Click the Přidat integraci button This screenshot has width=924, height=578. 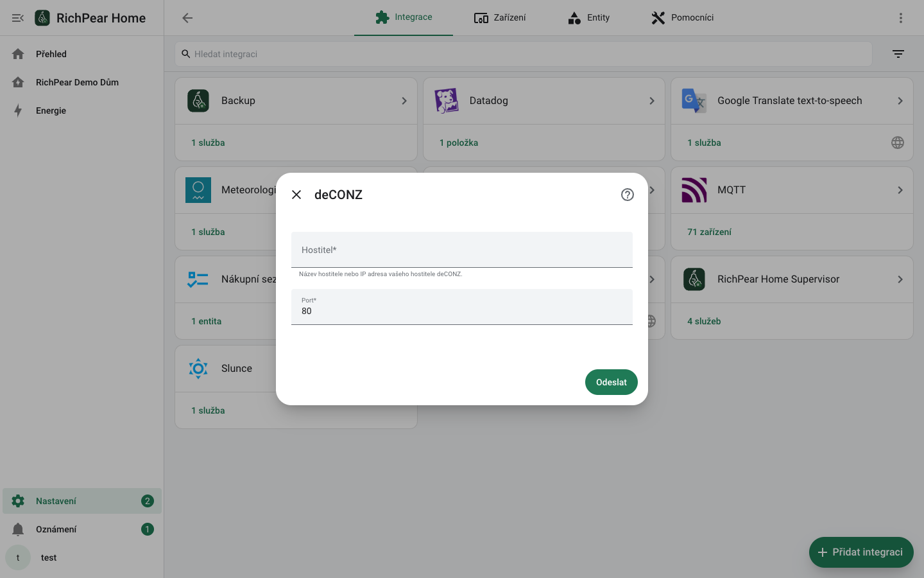coord(861,552)
